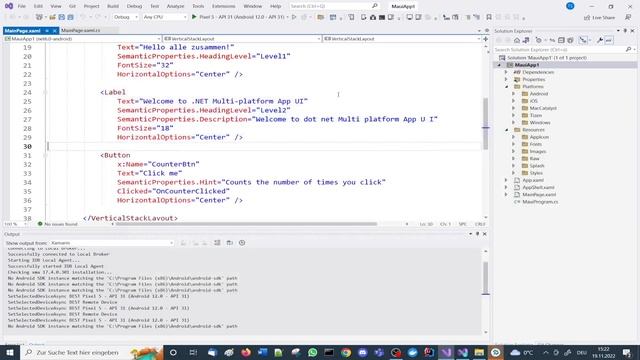Collapse the Platforms folder

click(507, 87)
